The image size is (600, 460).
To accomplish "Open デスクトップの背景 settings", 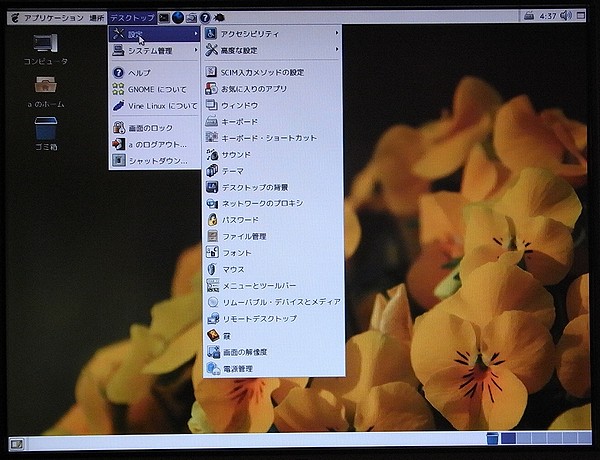I will (272, 187).
